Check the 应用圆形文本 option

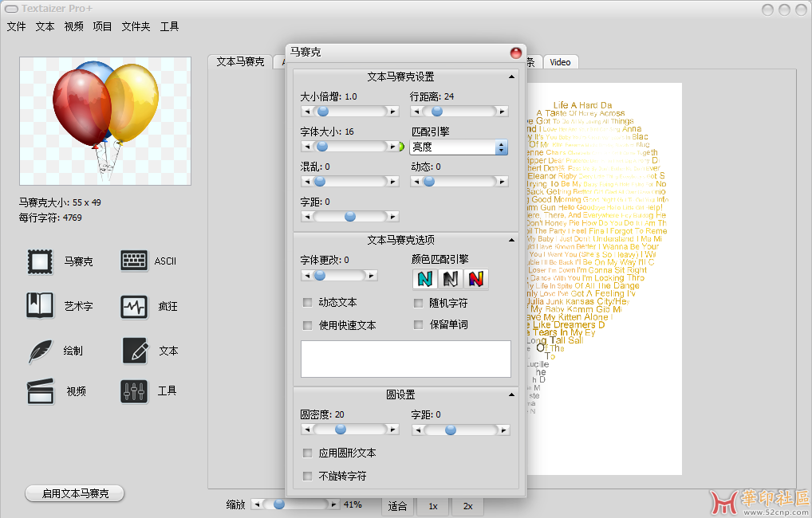pyautogui.click(x=308, y=453)
